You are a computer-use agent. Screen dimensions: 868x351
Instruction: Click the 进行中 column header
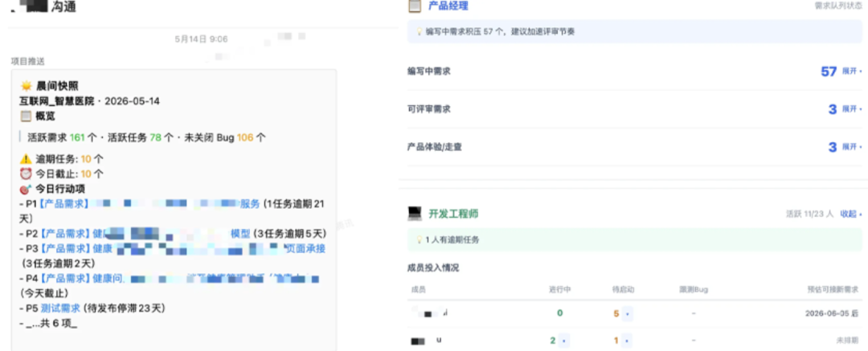click(559, 289)
